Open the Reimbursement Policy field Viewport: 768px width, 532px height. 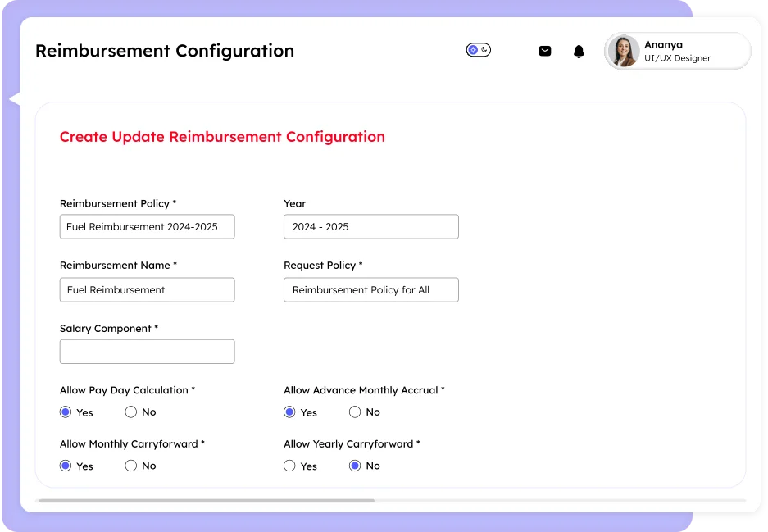click(x=147, y=227)
